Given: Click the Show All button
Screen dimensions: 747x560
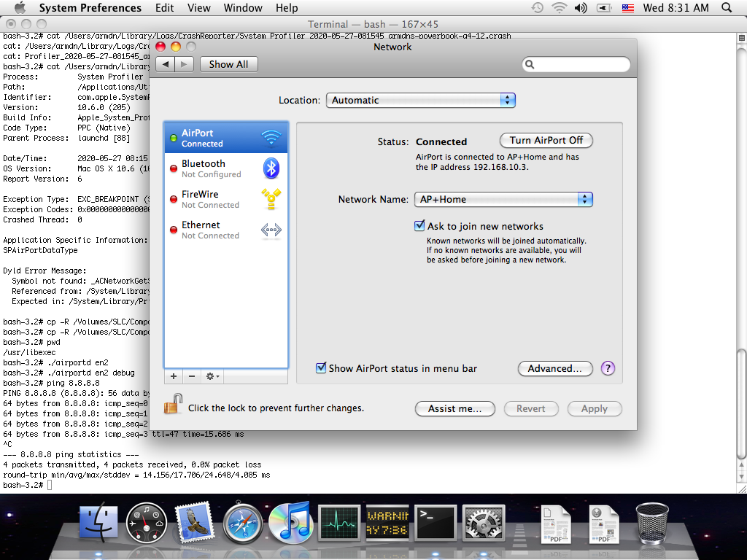Looking at the screenshot, I should pos(228,64).
